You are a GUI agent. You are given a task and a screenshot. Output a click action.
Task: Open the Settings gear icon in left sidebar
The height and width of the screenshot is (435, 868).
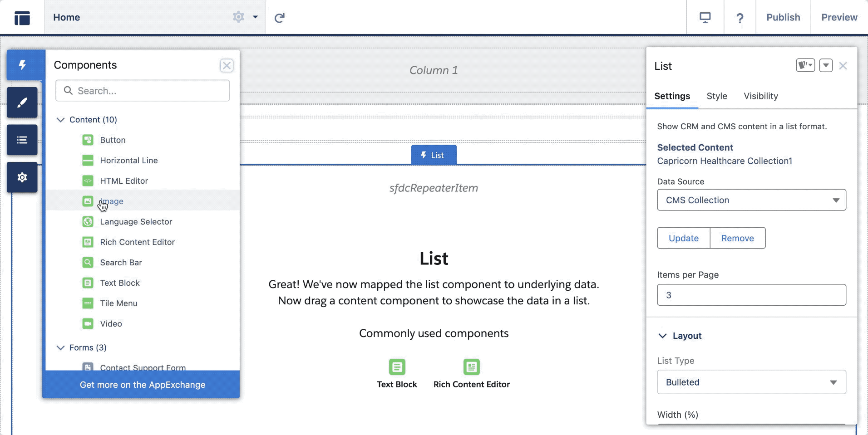pyautogui.click(x=21, y=177)
